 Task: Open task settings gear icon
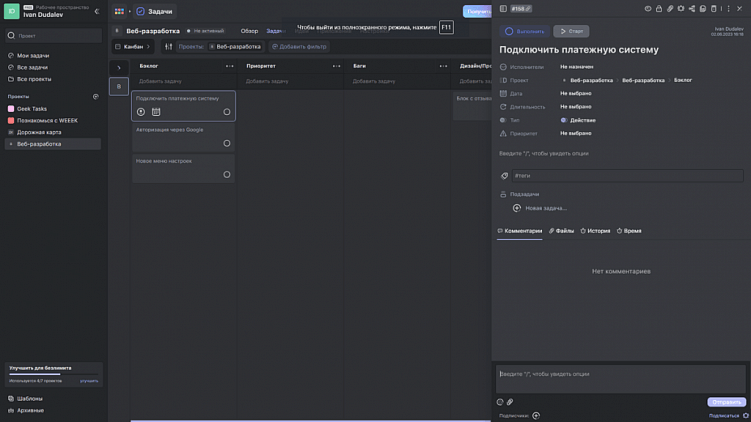pyautogui.click(x=681, y=9)
